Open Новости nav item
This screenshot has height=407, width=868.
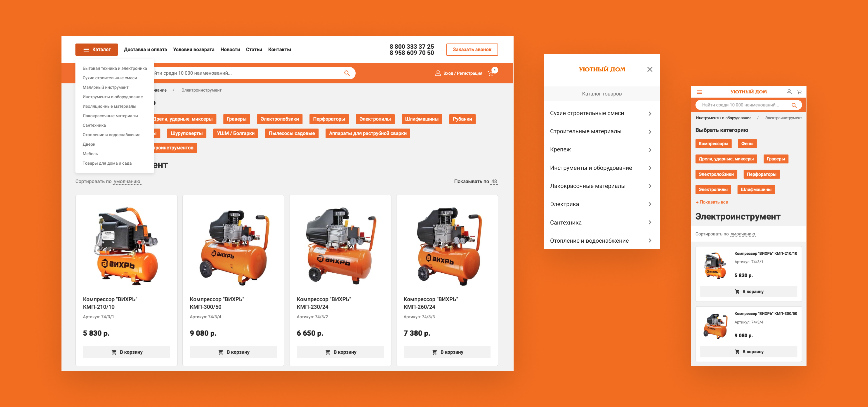coord(230,50)
